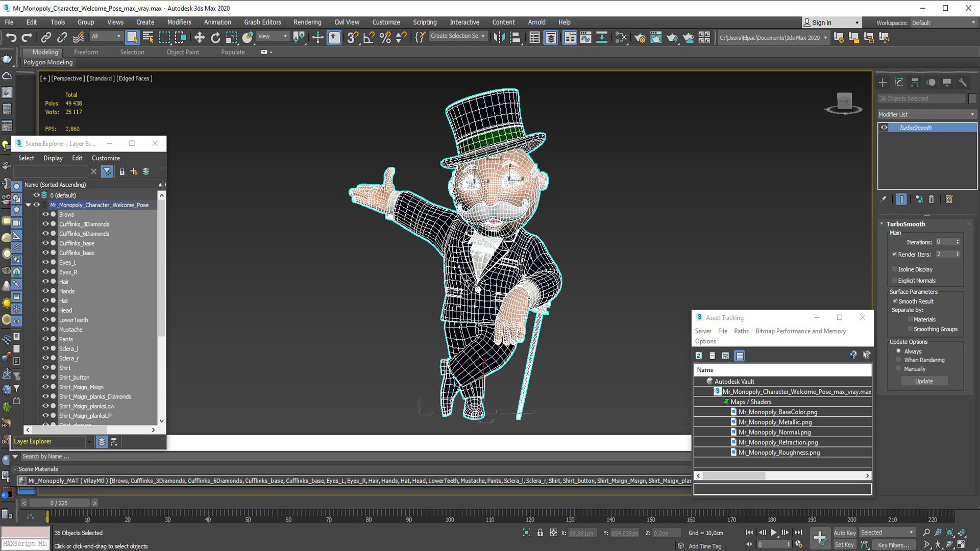980x551 pixels.
Task: Click the Key Filters button
Action: pyautogui.click(x=893, y=545)
